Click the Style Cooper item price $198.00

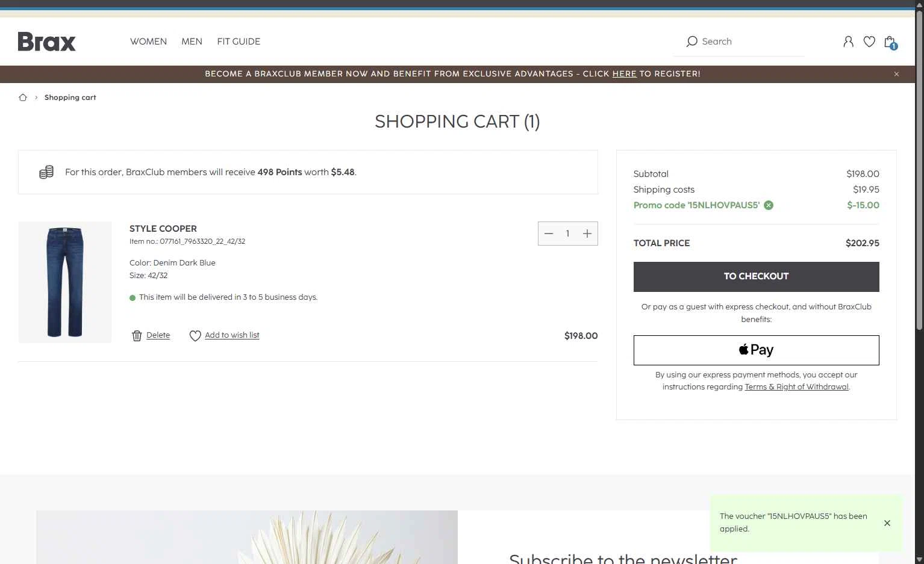pyautogui.click(x=581, y=336)
